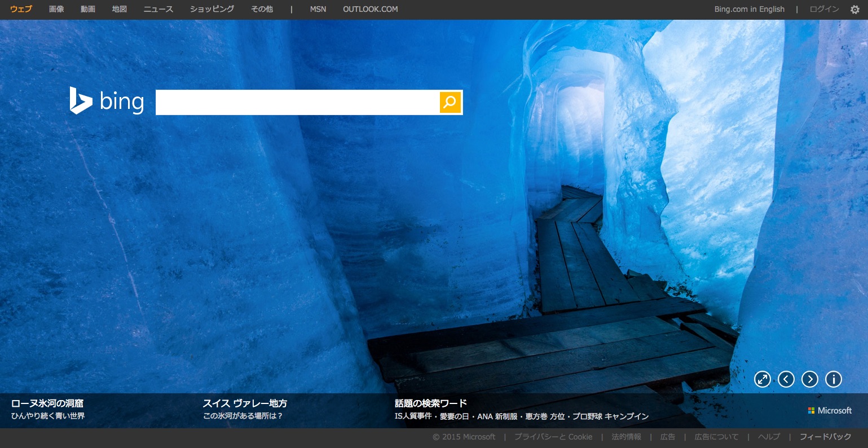Click the Microsoft logo
Screen dimensions: 868x448
(x=830, y=410)
